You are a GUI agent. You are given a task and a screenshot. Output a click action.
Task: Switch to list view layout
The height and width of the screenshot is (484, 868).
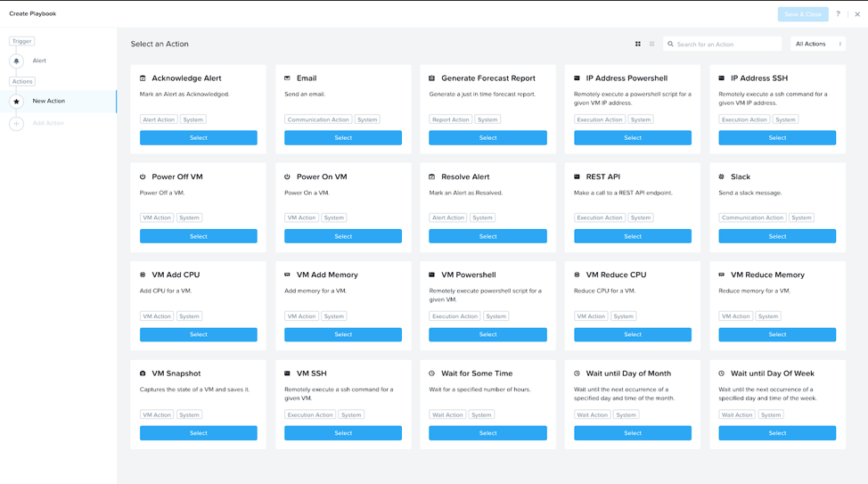coord(651,44)
